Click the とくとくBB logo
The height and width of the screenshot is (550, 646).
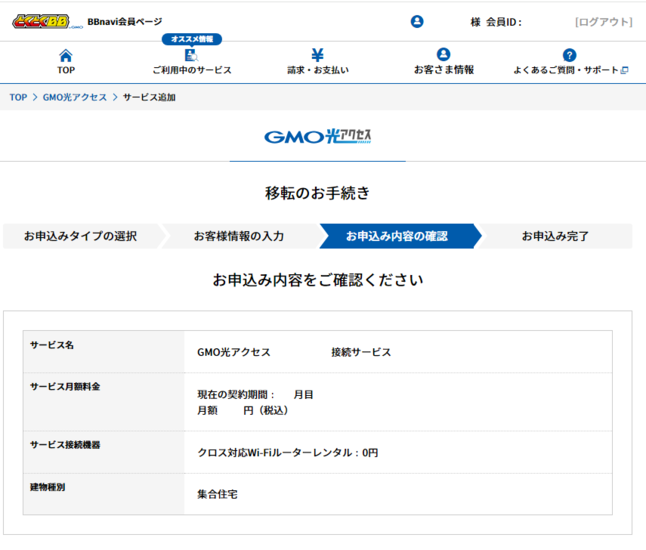coord(47,21)
